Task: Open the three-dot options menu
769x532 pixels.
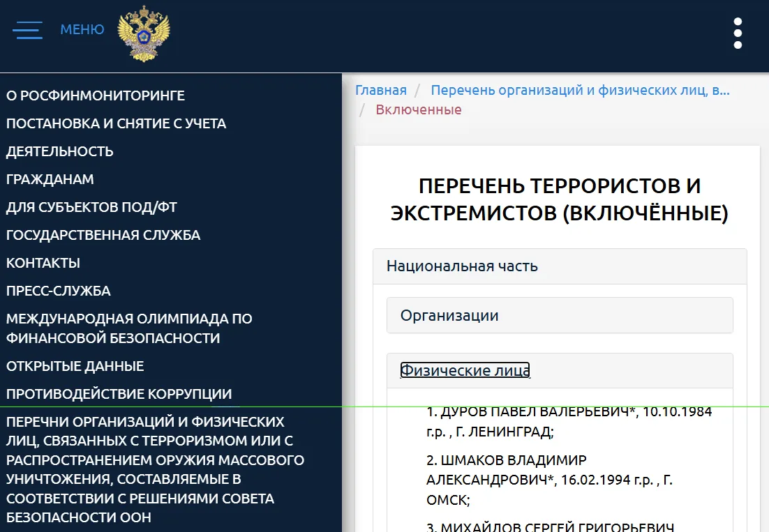Action: pyautogui.click(x=738, y=33)
